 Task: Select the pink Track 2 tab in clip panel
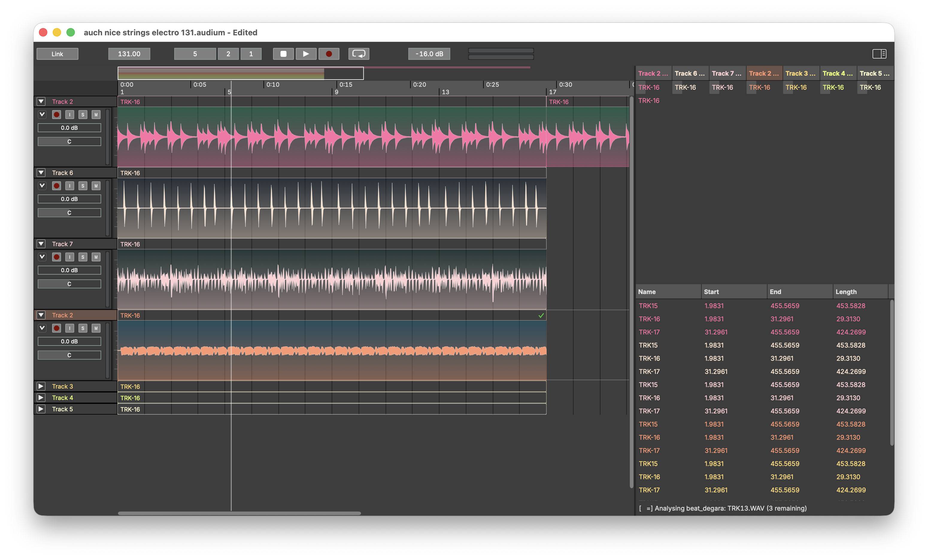[653, 73]
